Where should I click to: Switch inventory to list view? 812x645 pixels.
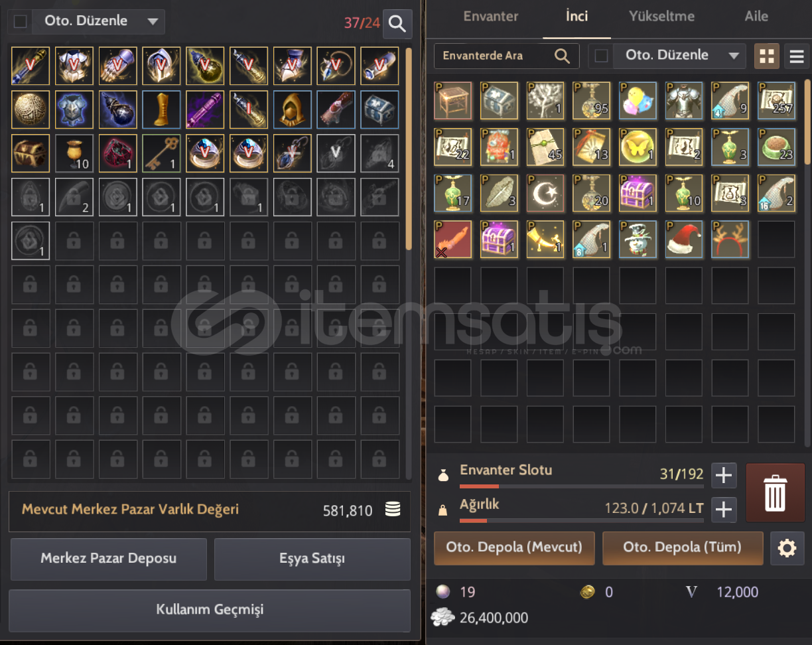point(796,56)
